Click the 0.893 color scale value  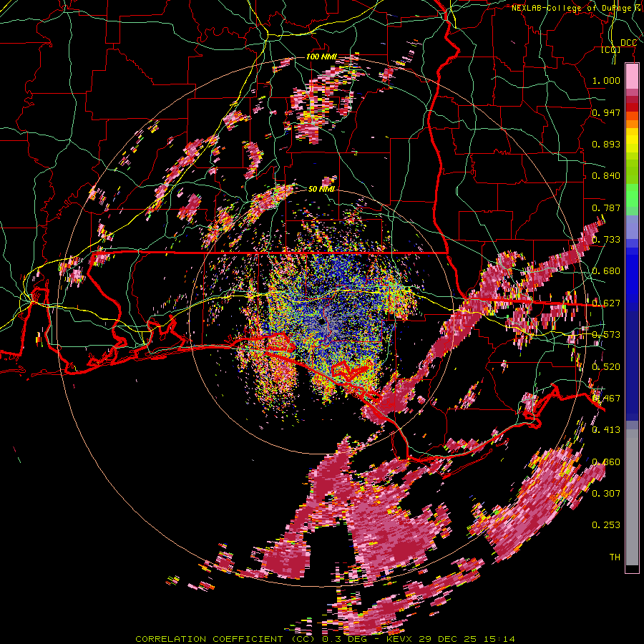pos(606,144)
